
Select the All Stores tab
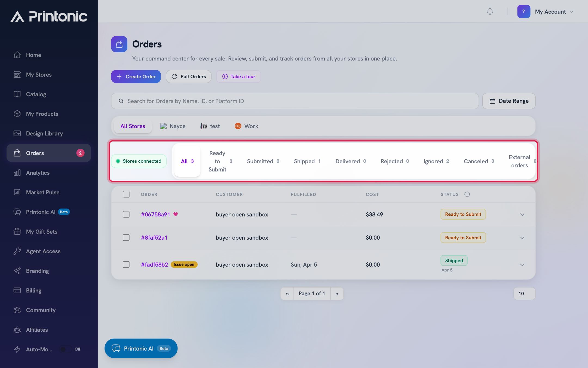pos(133,126)
